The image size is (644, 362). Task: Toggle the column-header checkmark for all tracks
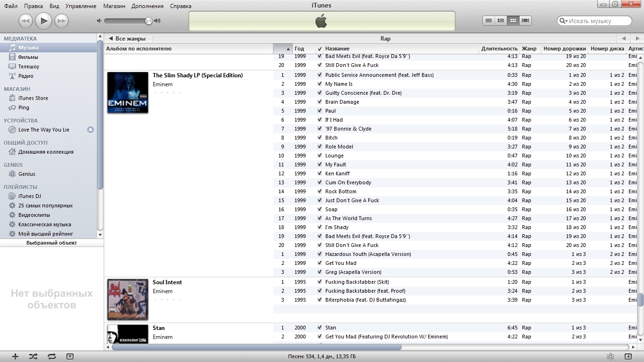tap(320, 49)
